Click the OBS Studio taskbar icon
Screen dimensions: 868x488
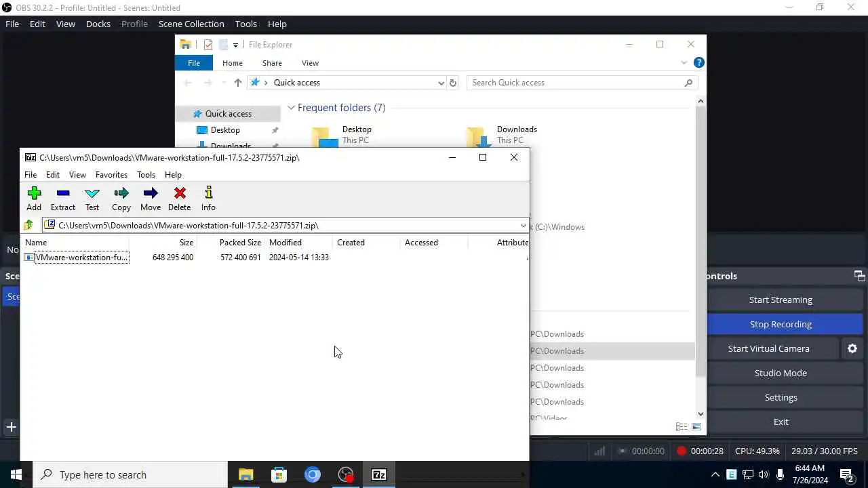click(346, 474)
